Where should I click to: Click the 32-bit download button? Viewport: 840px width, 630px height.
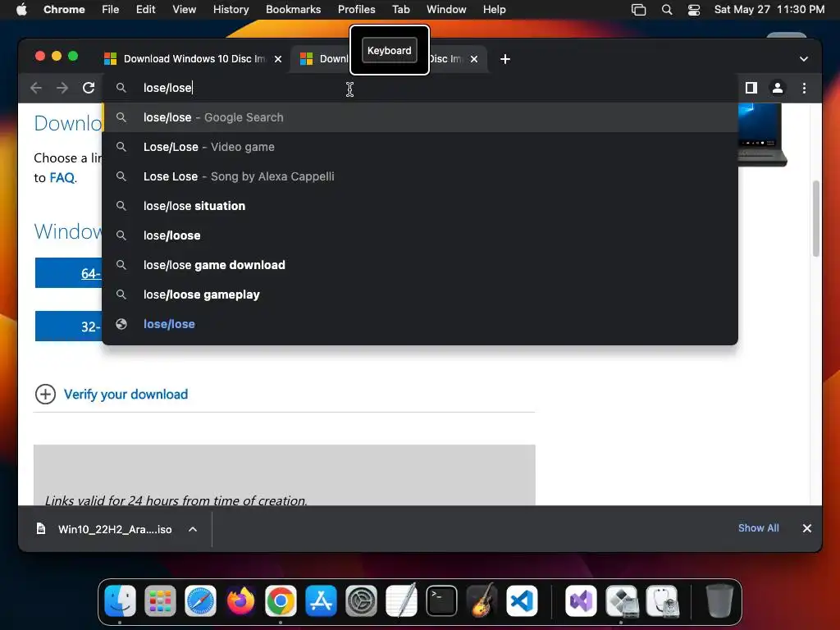(x=69, y=326)
